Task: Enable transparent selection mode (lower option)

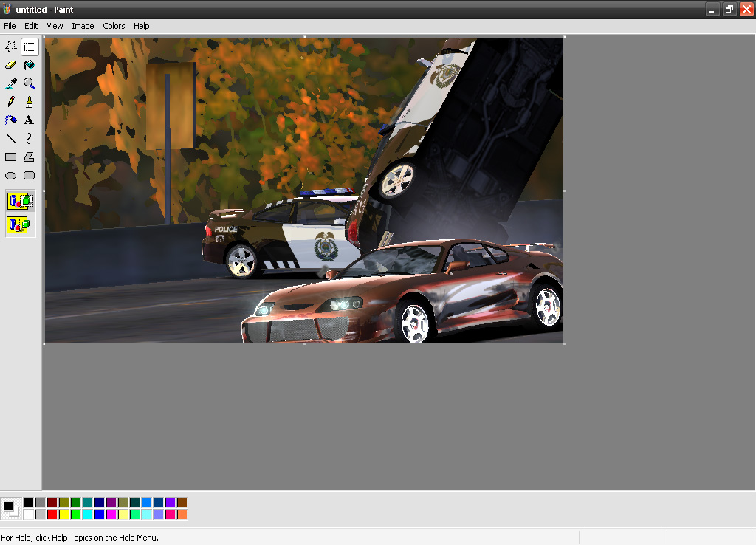Action: 20,224
